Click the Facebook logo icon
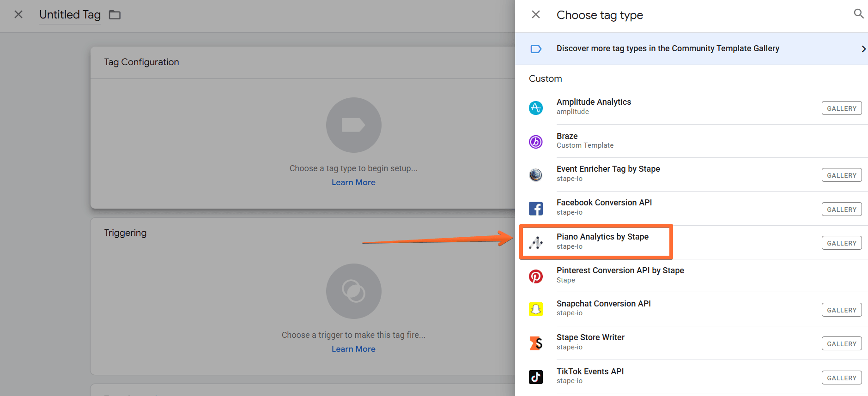The image size is (868, 396). click(536, 209)
